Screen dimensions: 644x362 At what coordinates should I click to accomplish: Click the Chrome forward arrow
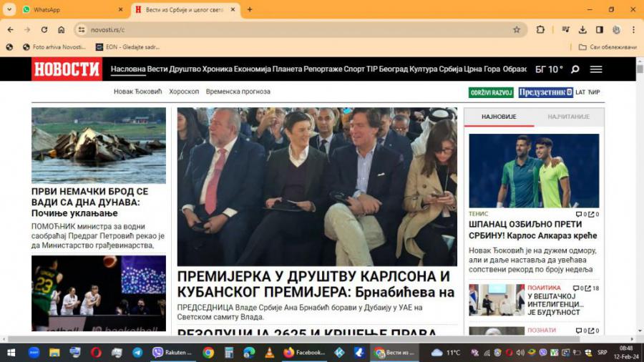click(27, 29)
